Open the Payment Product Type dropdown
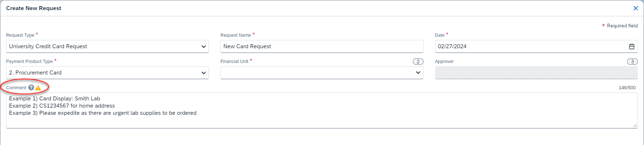 tap(204, 73)
